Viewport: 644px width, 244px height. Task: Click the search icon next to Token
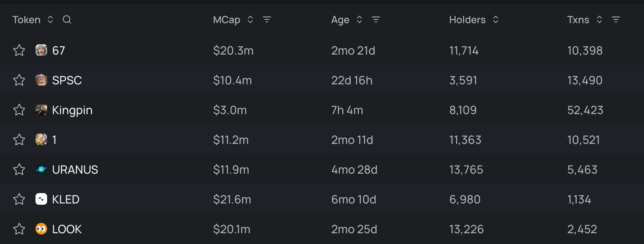[67, 19]
